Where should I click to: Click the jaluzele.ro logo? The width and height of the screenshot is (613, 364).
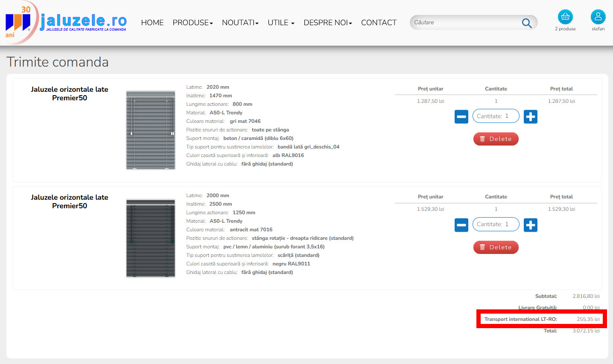click(66, 22)
